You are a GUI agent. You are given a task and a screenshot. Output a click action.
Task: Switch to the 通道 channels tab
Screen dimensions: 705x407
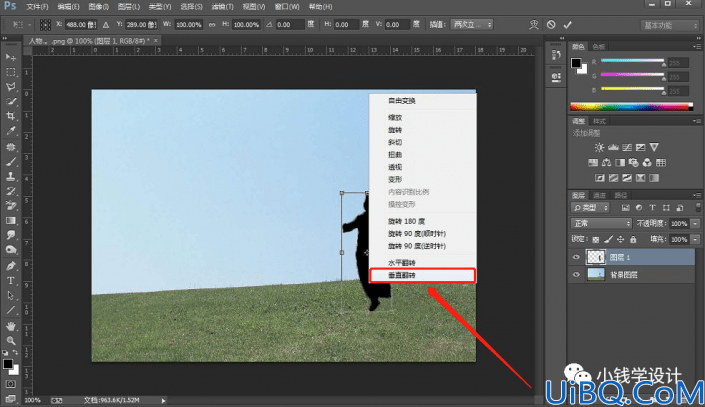click(599, 195)
